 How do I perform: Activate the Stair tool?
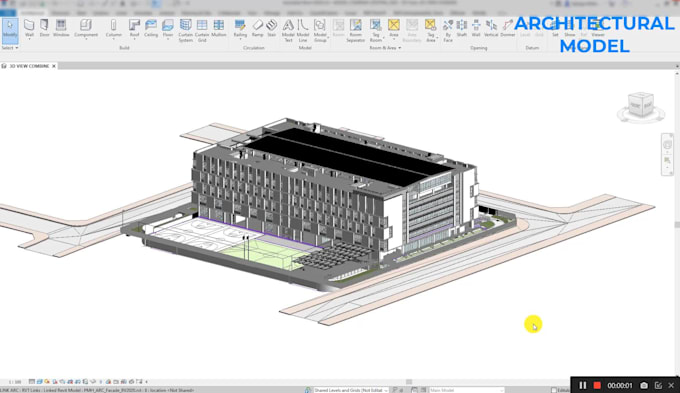tap(272, 28)
